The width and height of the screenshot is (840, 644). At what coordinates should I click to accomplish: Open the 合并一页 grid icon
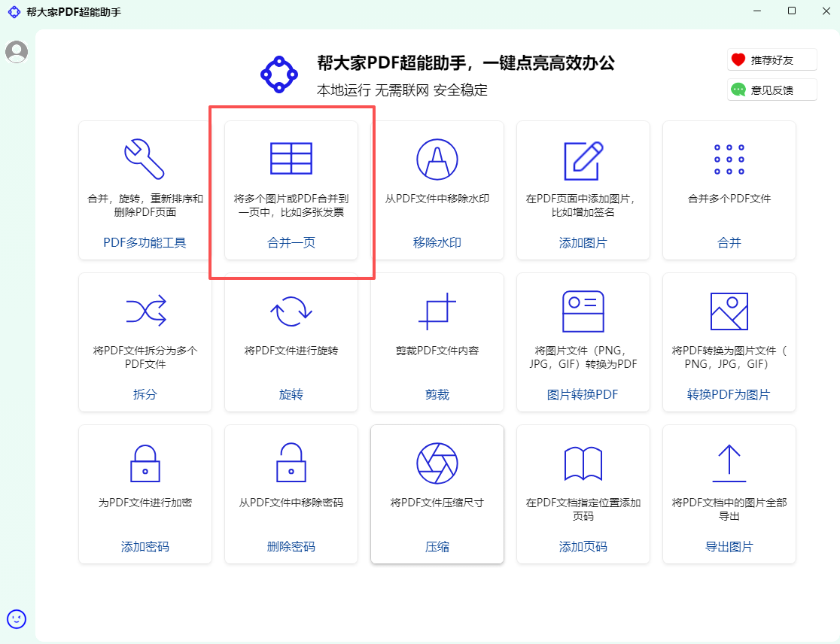click(x=291, y=159)
